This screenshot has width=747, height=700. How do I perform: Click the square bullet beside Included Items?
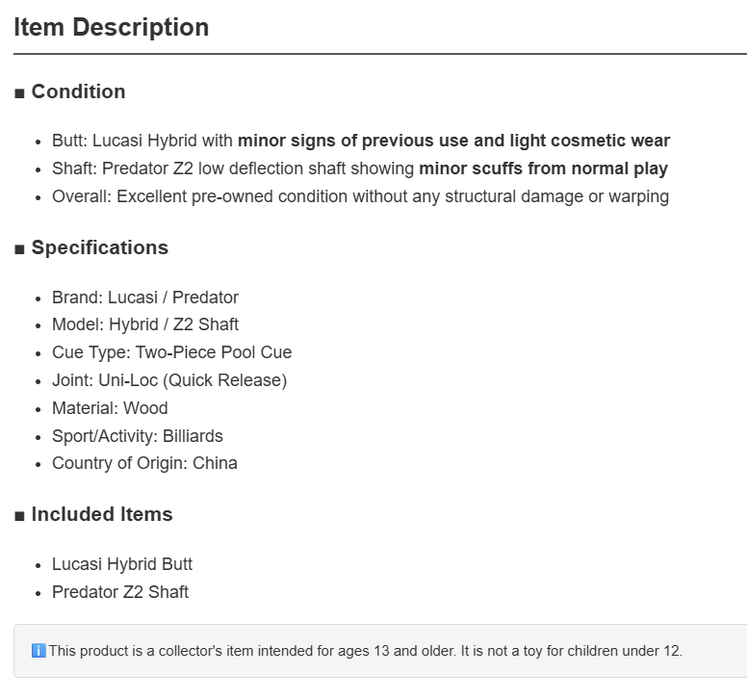point(19,516)
